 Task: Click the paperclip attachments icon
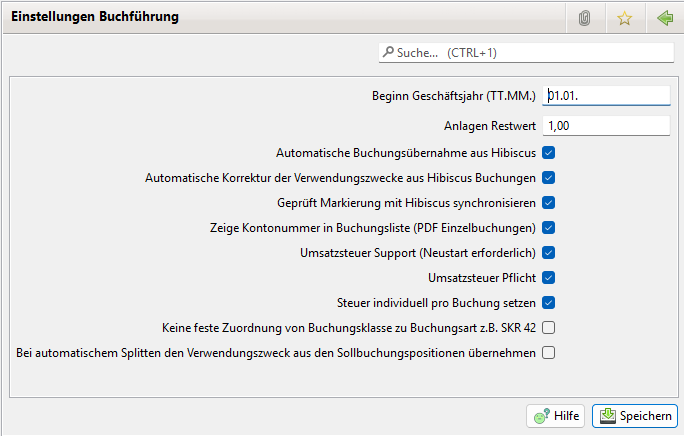586,18
